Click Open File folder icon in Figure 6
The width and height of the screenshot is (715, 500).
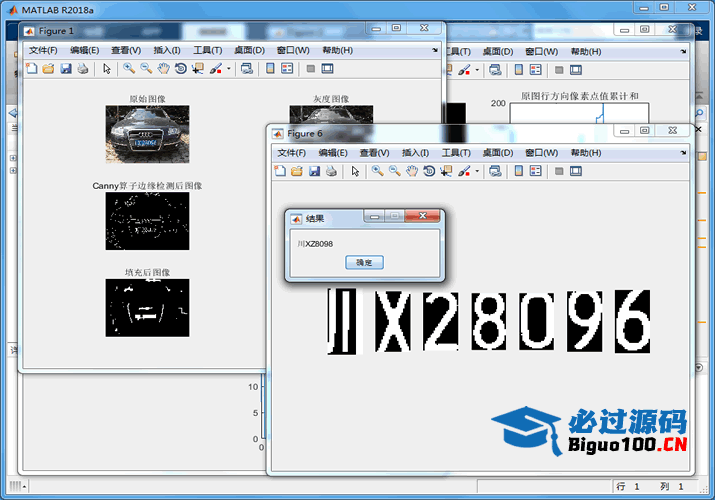297,171
